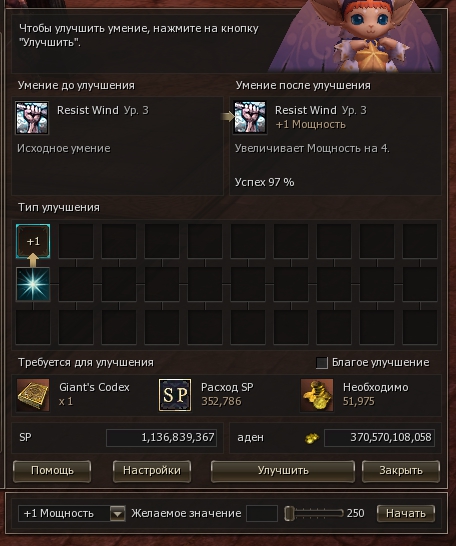Click the arrow between skill panels

tap(227, 116)
